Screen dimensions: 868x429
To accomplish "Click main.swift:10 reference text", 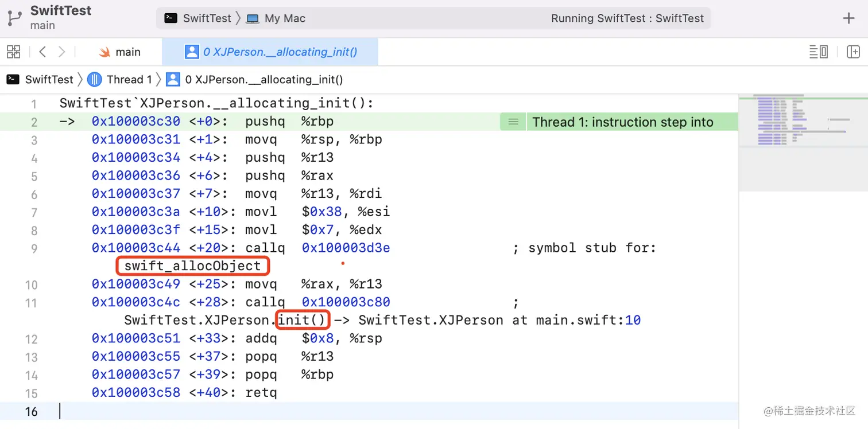I will (x=588, y=319).
